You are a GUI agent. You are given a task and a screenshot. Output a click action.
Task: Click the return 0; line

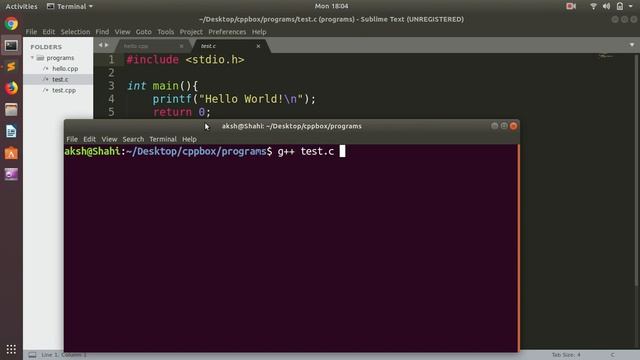point(182,112)
